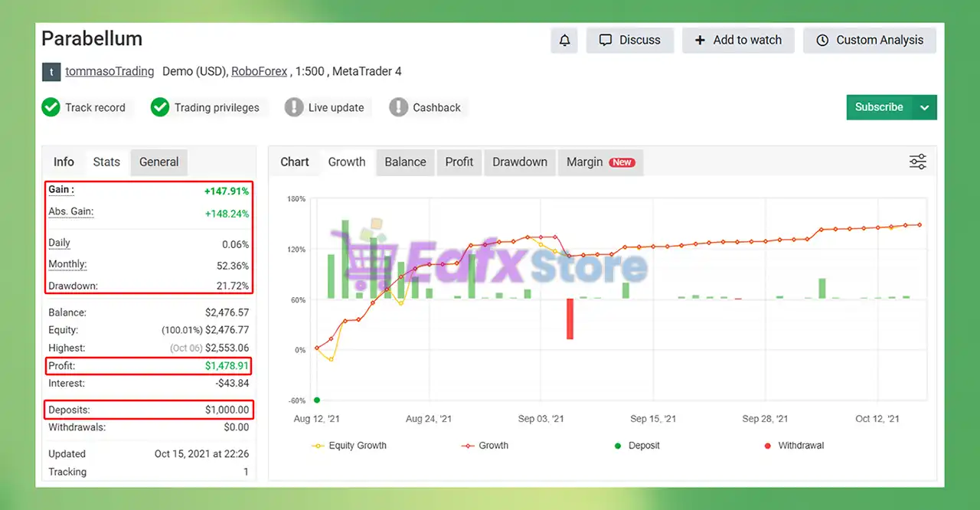The width and height of the screenshot is (980, 510).
Task: Click the Gain label
Action: click(61, 190)
